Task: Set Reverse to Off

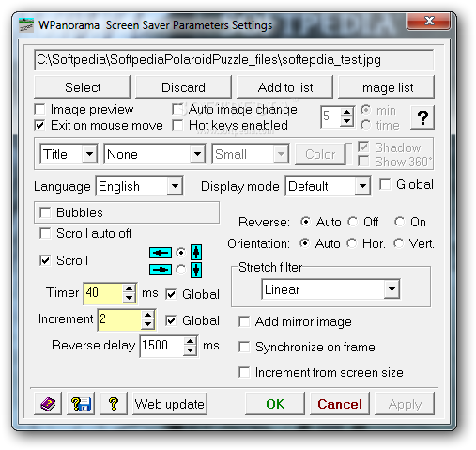Action: click(x=353, y=222)
